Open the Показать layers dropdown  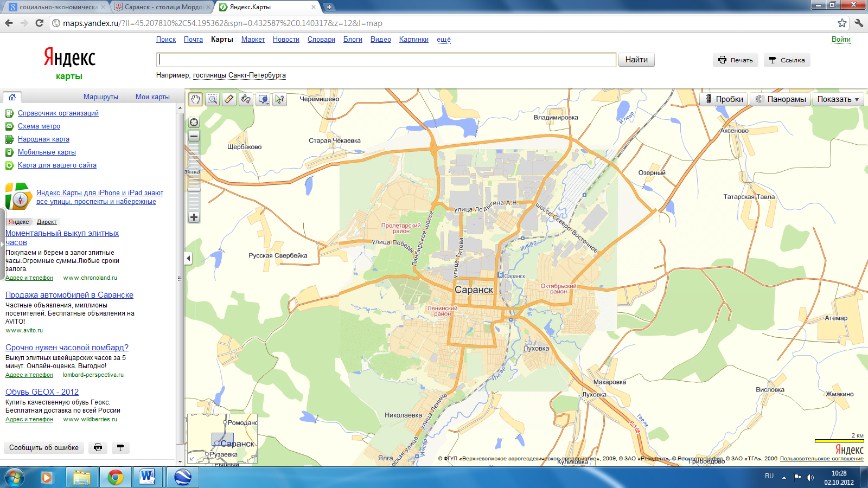click(838, 99)
